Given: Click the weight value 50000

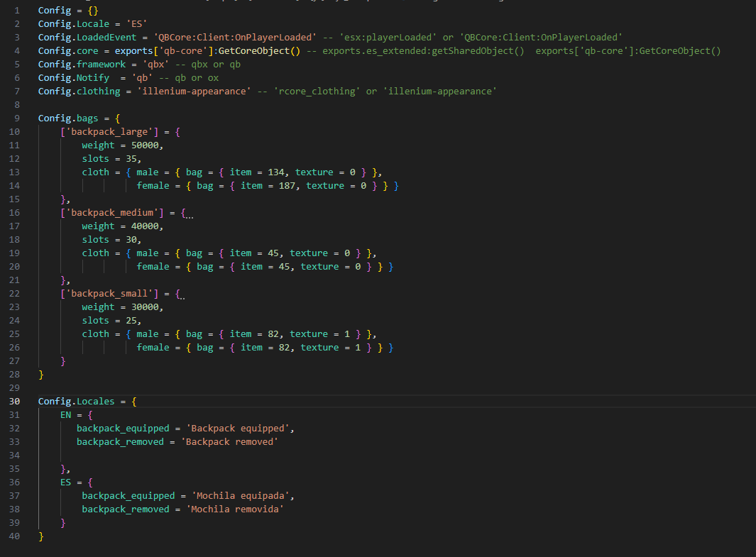Looking at the screenshot, I should click(x=145, y=145).
